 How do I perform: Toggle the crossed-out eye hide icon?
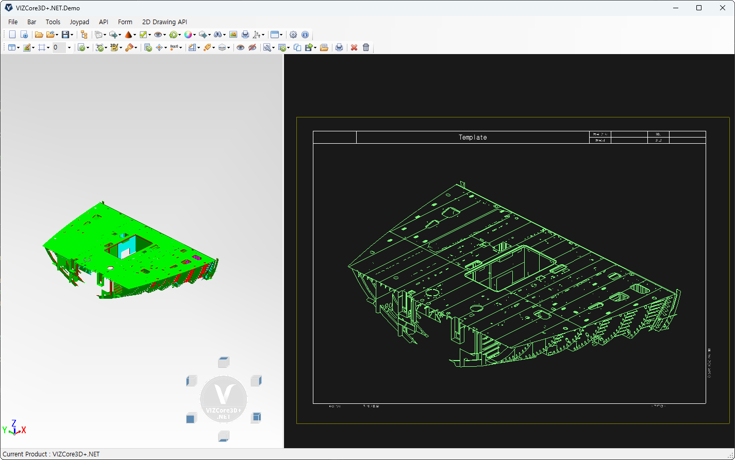[x=252, y=47]
